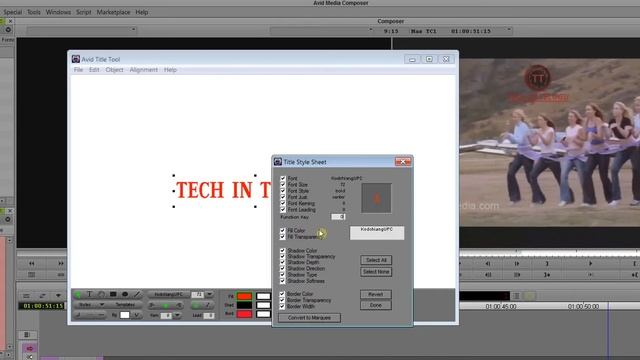Click the italic style button in Title Tool
The image size is (640, 360).
pyautogui.click(x=207, y=305)
